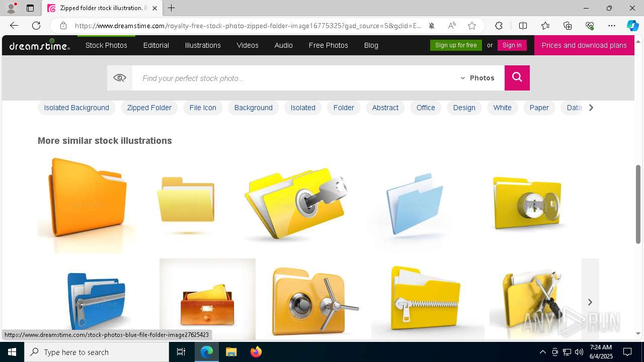Open the Videos menu
The image size is (644, 362).
(x=248, y=45)
